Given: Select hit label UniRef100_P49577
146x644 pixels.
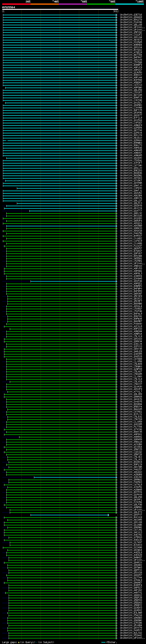Looking at the screenshot, I should pos(131,630).
